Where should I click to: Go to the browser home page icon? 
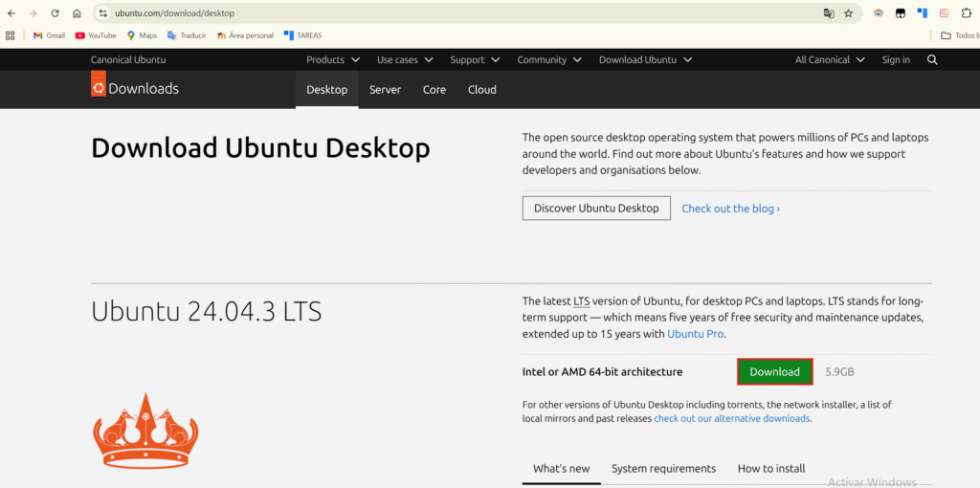coord(77,13)
